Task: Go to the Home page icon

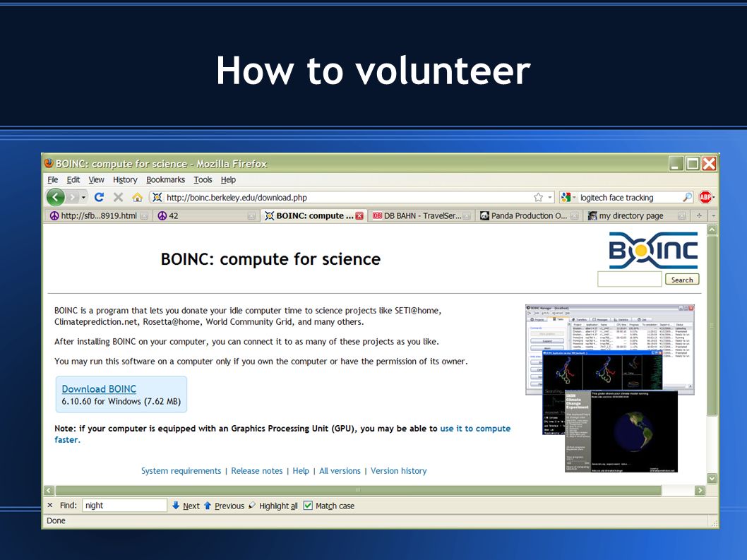Action: tap(137, 197)
